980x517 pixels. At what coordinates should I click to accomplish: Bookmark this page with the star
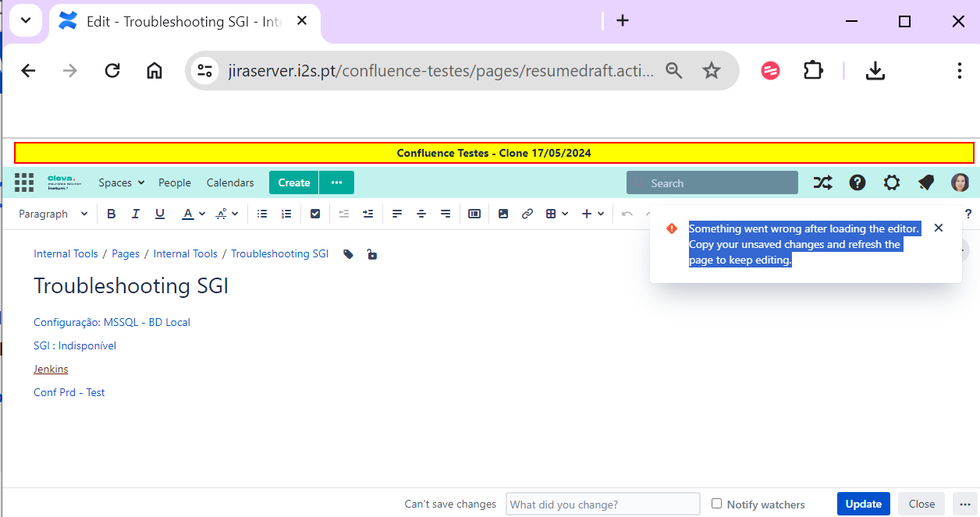712,71
